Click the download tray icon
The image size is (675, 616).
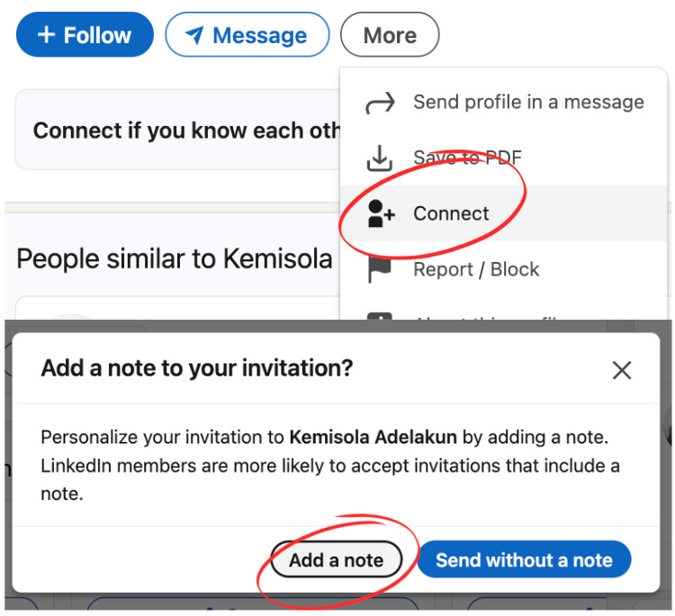pos(379,159)
